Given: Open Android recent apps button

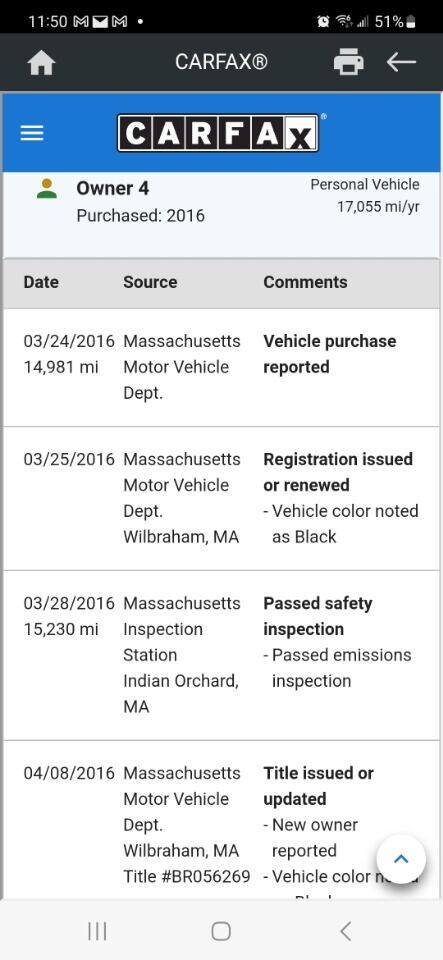Looking at the screenshot, I should (x=97, y=931).
